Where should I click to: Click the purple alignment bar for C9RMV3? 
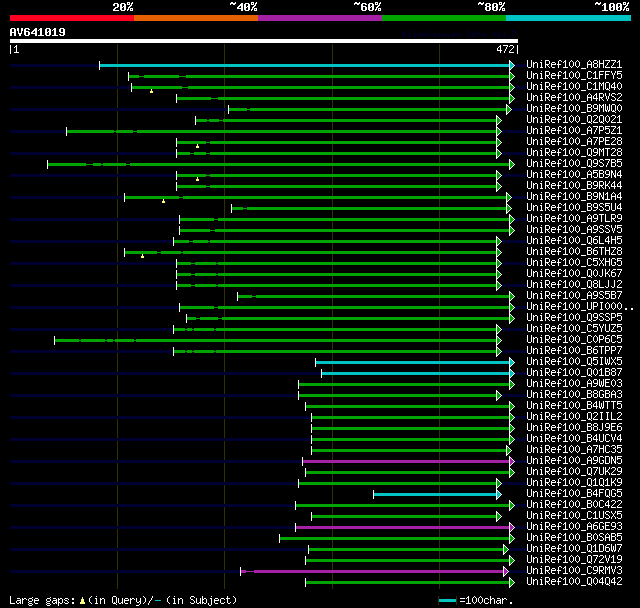click(372, 572)
